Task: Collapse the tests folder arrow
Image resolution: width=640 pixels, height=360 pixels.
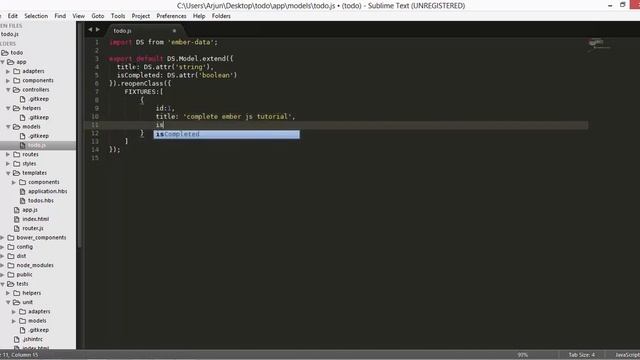Action: (2, 284)
